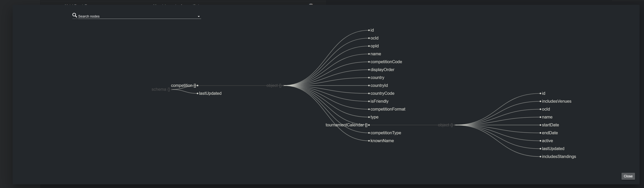Select the competitionCode node
The image size is (644, 188).
386,62
